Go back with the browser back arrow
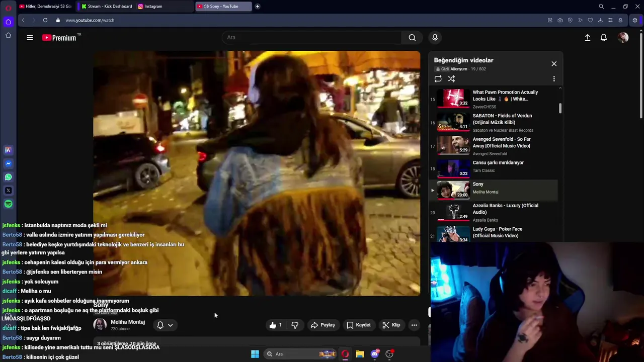 coord(23,20)
